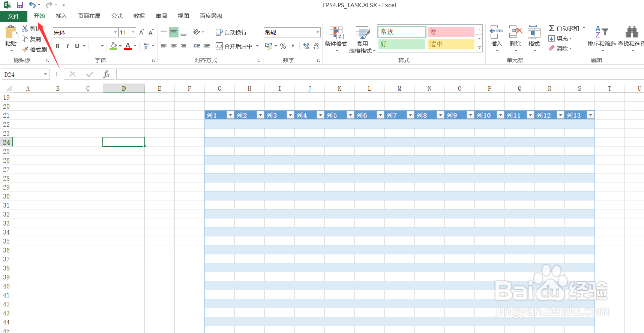644x333 pixels.
Task: Click the percent style icon
Action: coord(283,46)
